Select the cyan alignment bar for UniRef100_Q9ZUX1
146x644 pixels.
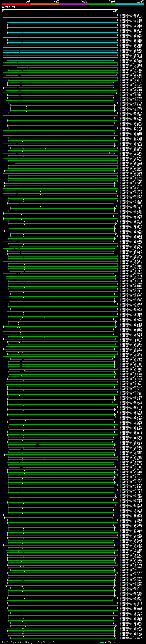coord(60,60)
